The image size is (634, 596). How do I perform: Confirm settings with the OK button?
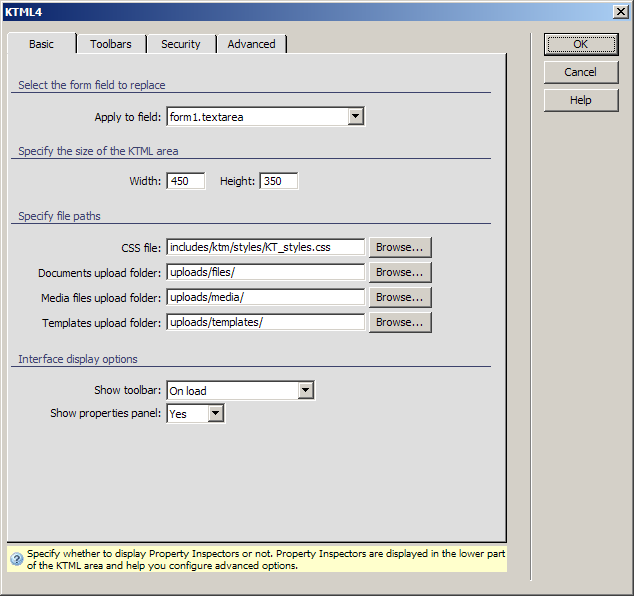click(x=581, y=44)
